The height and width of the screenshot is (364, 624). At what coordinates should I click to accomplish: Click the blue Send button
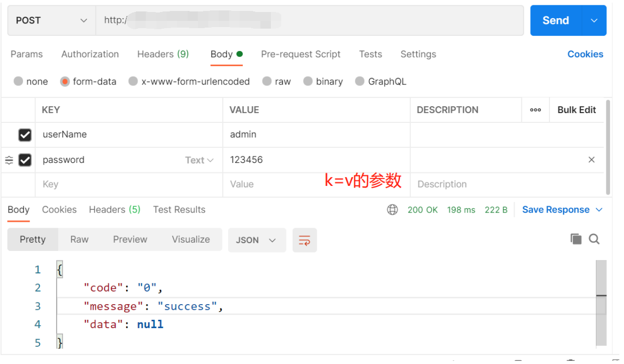(555, 20)
